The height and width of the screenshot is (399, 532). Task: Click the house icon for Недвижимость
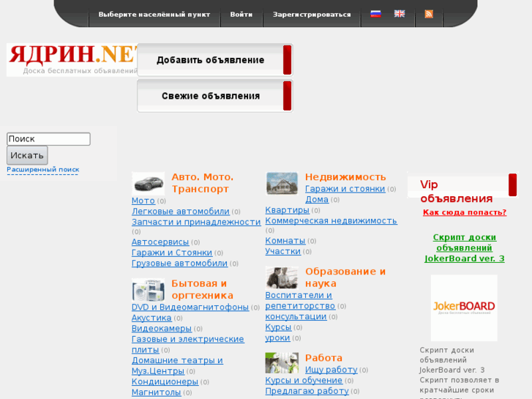click(x=282, y=183)
